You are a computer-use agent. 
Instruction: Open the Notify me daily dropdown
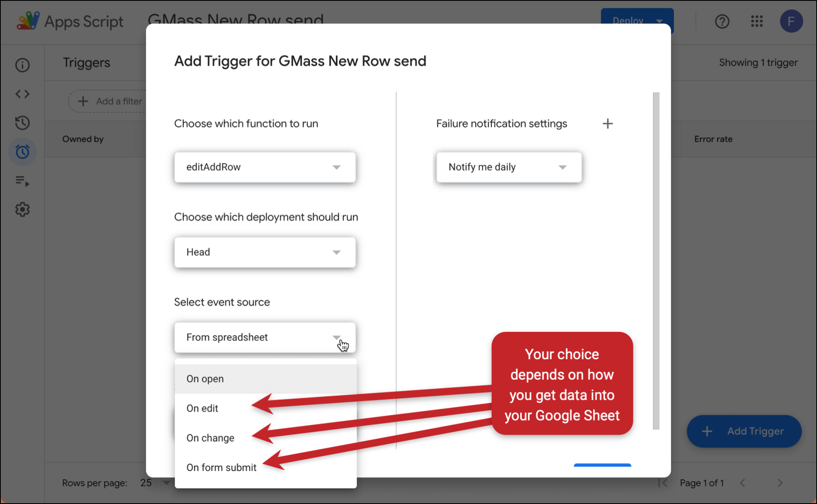(x=509, y=167)
